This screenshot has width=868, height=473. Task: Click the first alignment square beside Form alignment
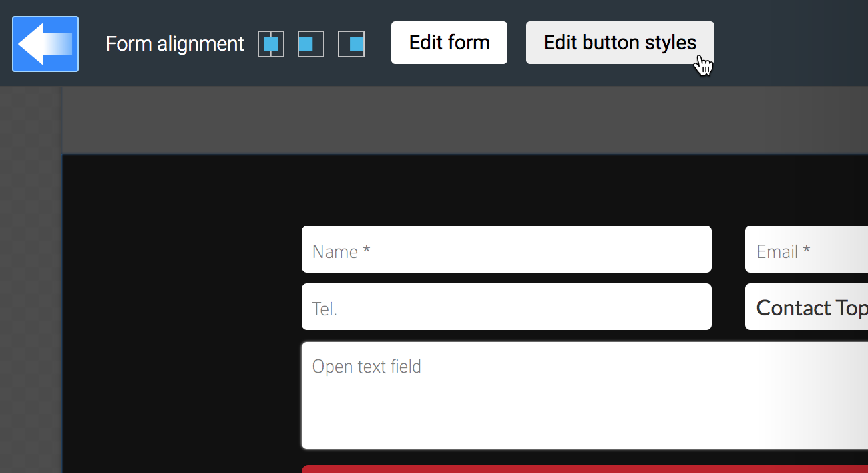(270, 43)
